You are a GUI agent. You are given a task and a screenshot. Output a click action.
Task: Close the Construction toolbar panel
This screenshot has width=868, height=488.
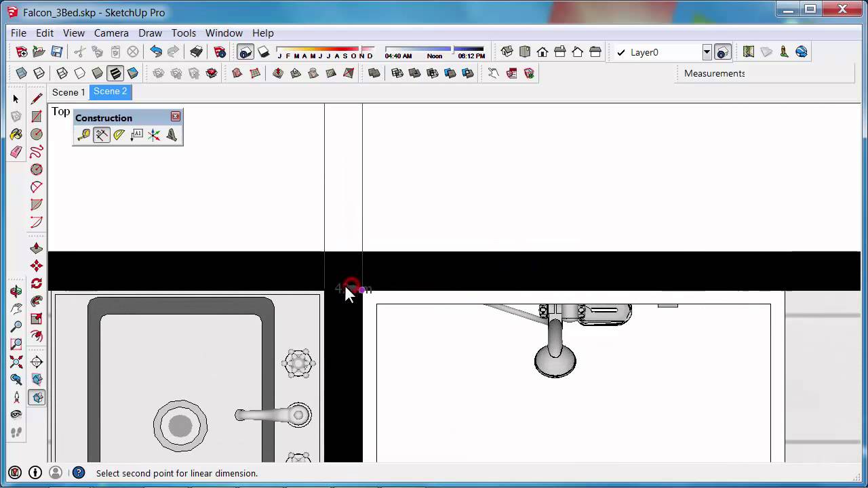(176, 117)
